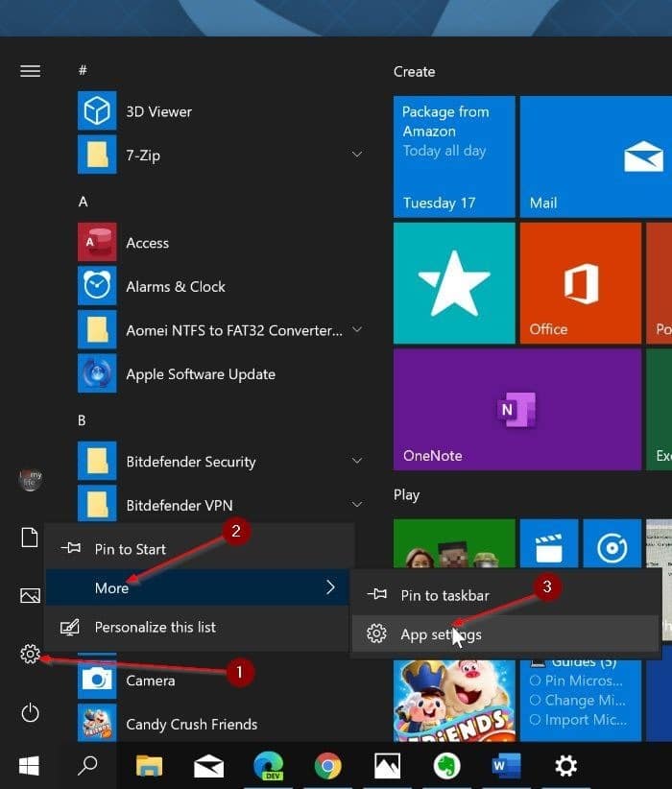Click the Power button in the Start sidebar
The height and width of the screenshot is (789, 672).
point(30,712)
